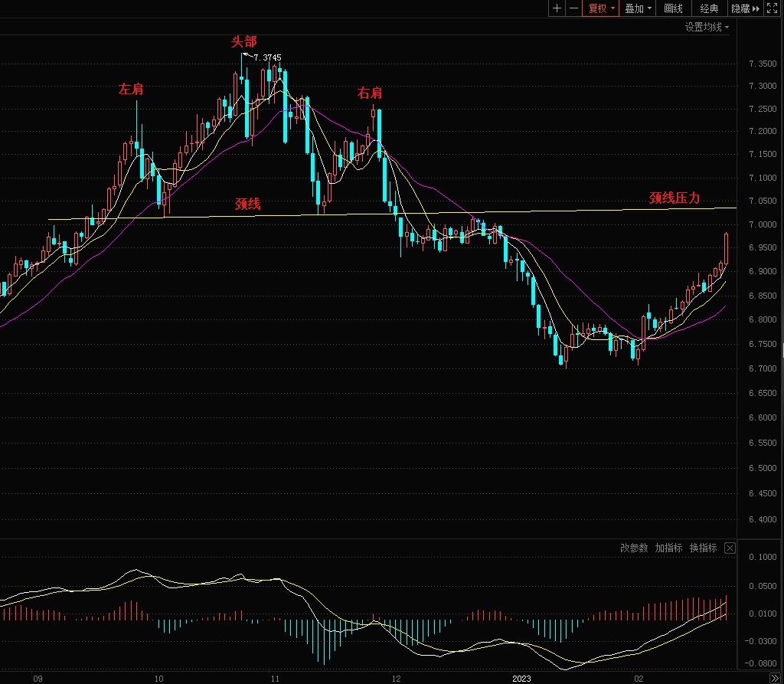
Task: Zoom in chart with plus icon
Action: click(557, 8)
